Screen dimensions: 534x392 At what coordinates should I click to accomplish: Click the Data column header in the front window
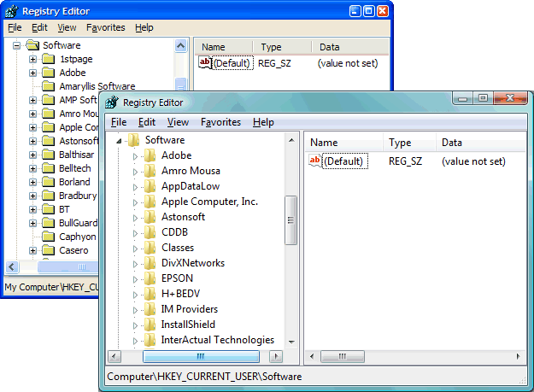[x=481, y=143]
